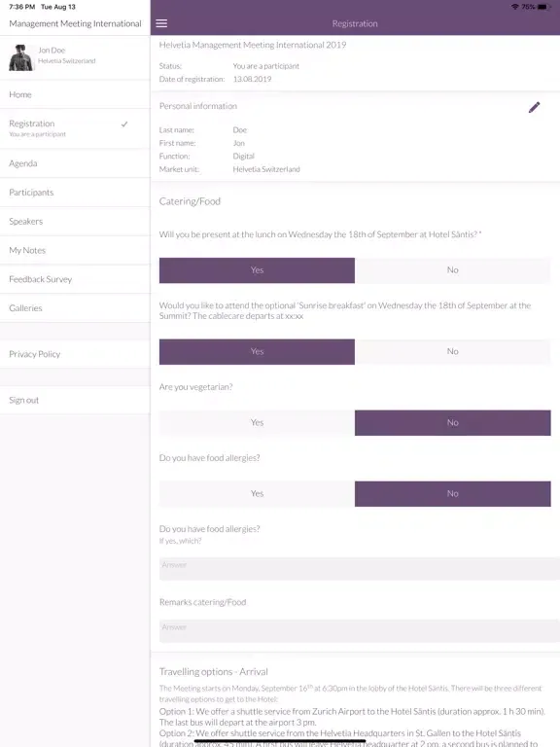560x747 pixels.
Task: Open the Agenda section
Action: (x=75, y=163)
